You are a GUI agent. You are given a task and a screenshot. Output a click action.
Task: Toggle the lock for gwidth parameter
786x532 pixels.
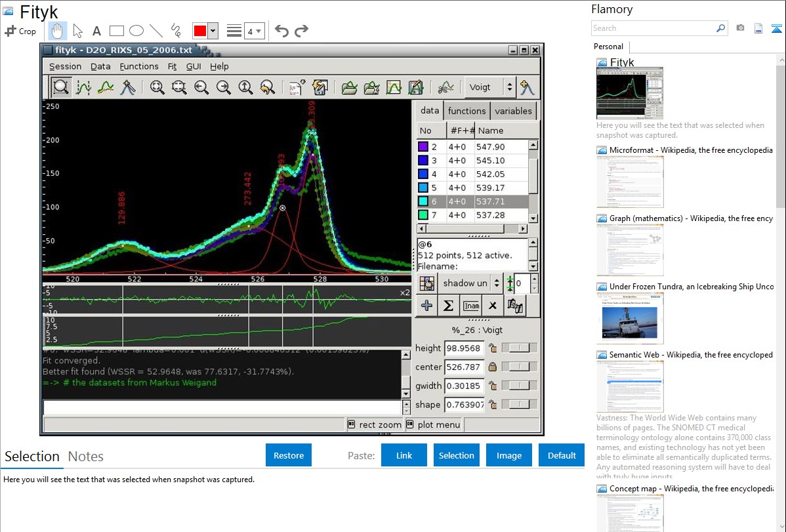point(493,386)
